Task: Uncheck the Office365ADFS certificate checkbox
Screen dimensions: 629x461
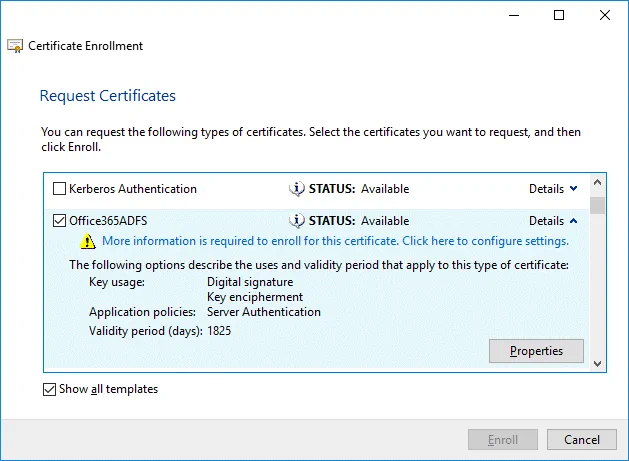Action: [x=60, y=221]
